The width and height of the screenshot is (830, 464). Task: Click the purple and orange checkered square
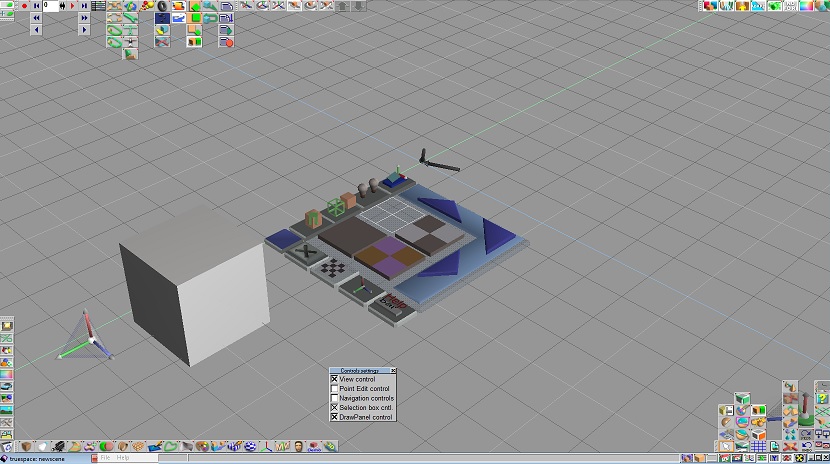pyautogui.click(x=390, y=258)
